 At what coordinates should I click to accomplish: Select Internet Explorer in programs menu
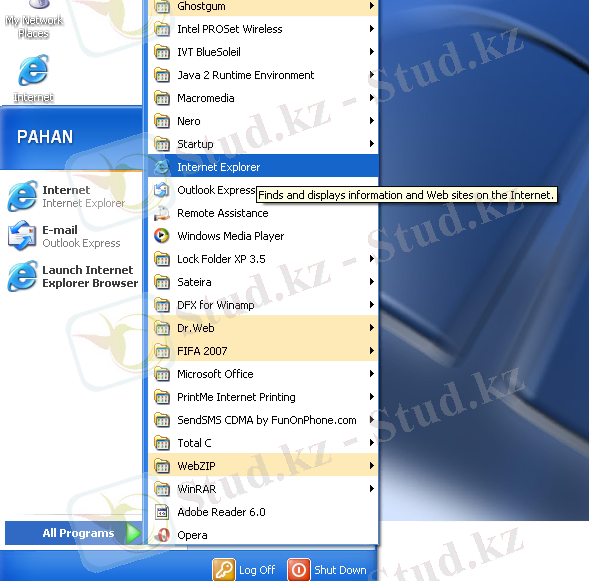pos(263,167)
